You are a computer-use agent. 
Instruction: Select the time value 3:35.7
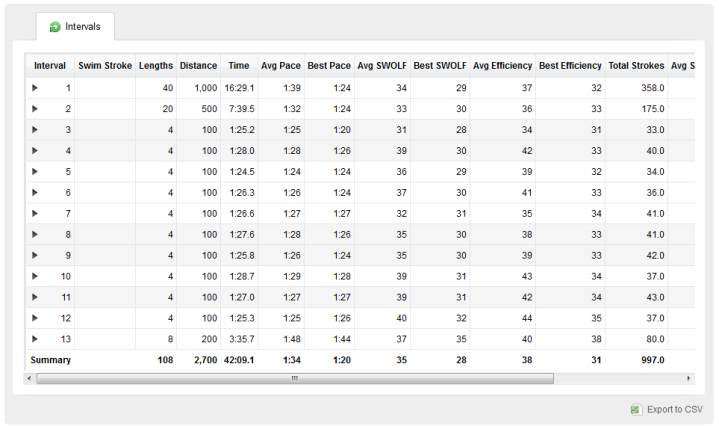[242, 339]
